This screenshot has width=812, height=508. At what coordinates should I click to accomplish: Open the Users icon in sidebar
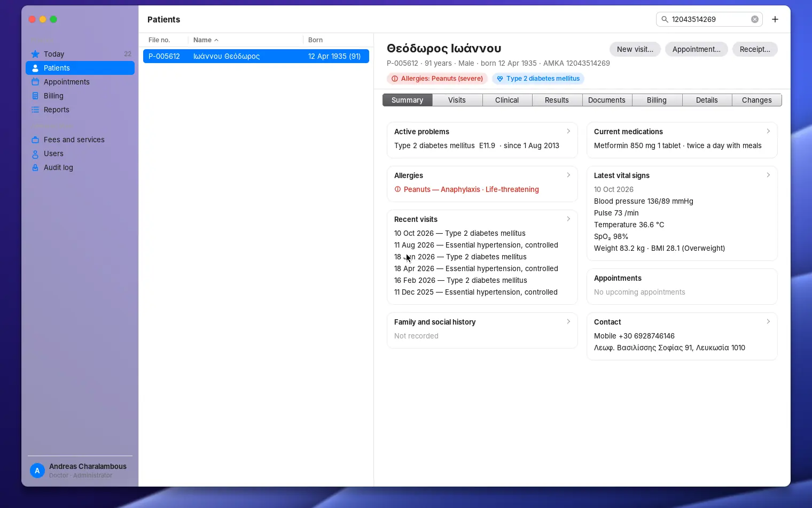coord(35,153)
